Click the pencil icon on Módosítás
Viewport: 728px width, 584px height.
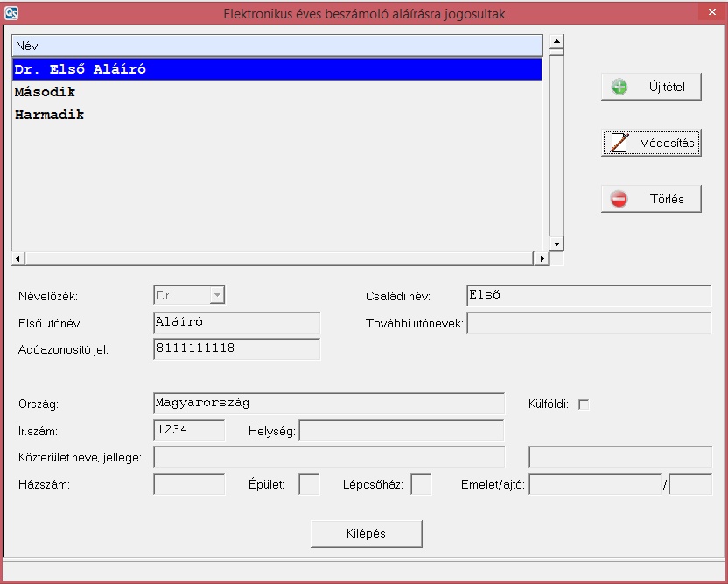pyautogui.click(x=619, y=143)
